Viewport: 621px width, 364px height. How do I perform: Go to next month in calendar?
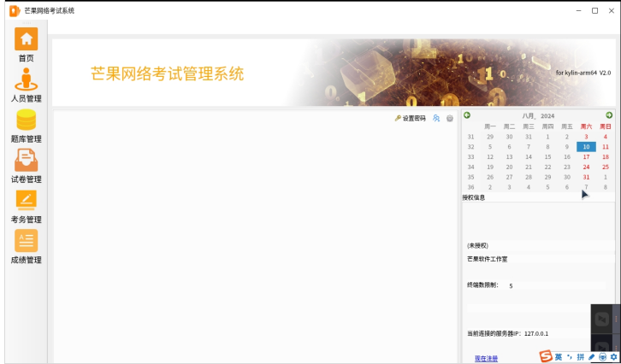(609, 115)
